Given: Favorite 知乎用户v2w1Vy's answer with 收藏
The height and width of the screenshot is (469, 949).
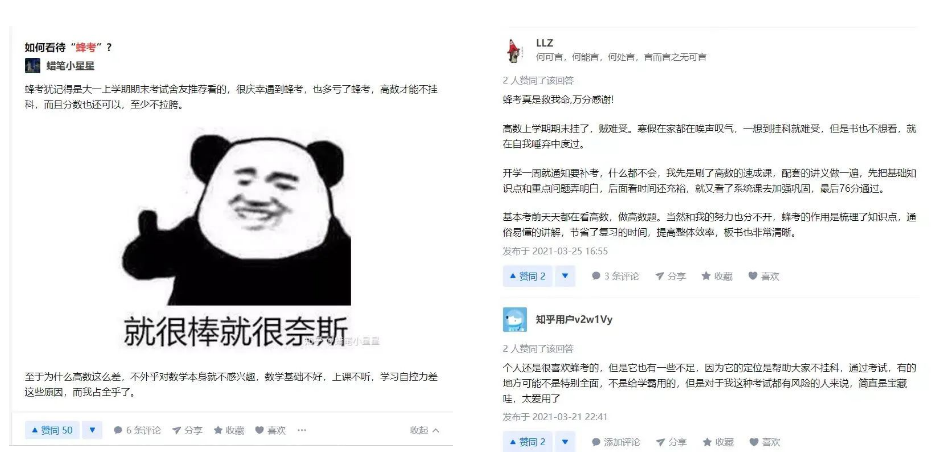Looking at the screenshot, I should click(x=717, y=442).
